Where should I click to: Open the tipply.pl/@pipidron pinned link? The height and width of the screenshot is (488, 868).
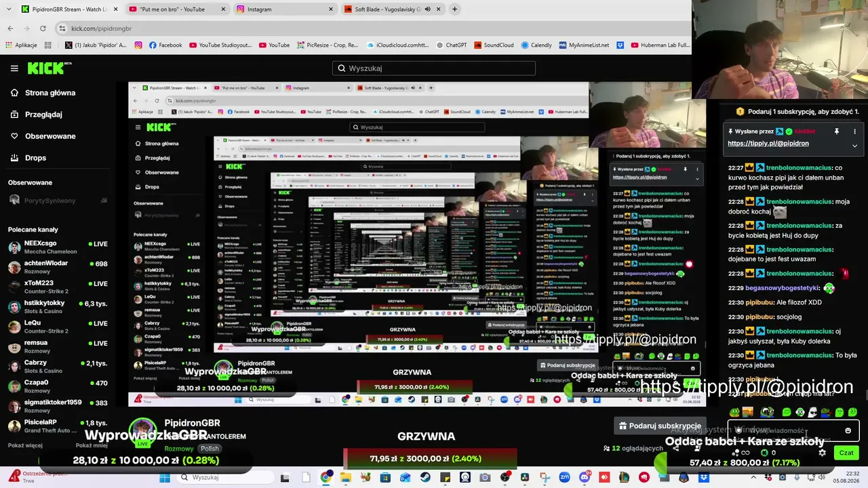768,144
